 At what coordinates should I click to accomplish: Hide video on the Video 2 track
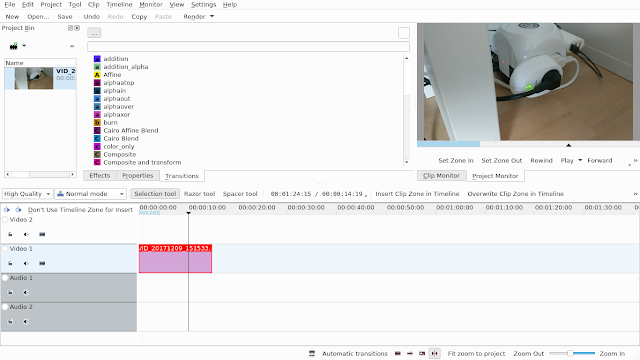point(42,234)
